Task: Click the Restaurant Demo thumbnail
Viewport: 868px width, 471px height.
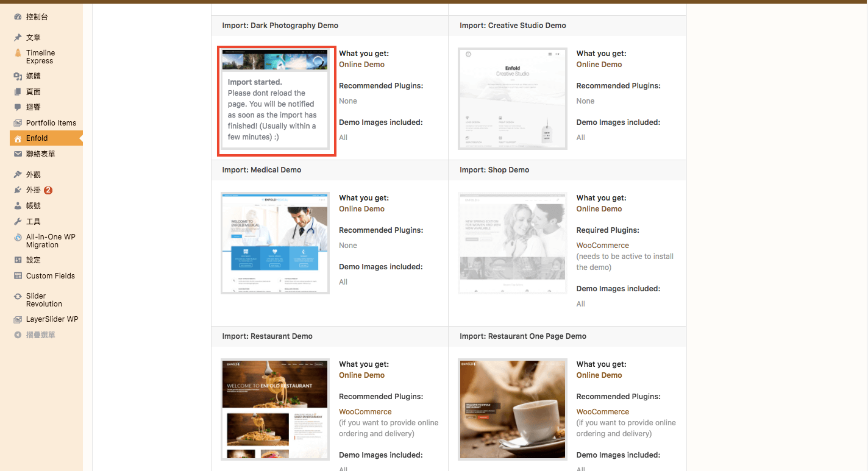Action: (x=275, y=409)
